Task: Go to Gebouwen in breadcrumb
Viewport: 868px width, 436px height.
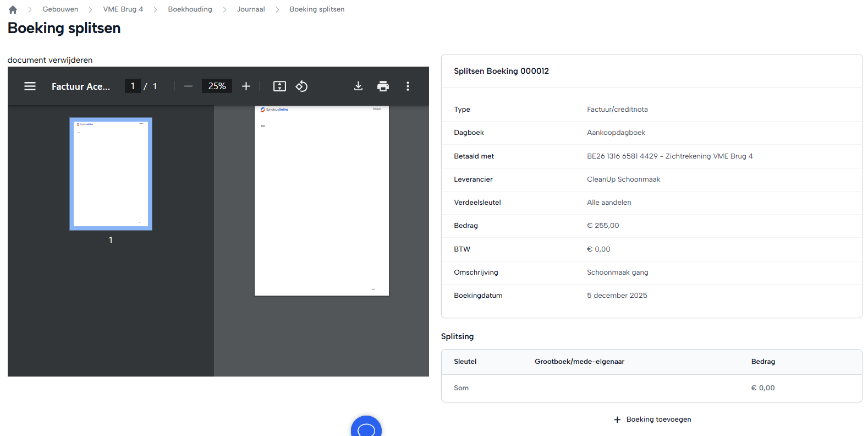Action: click(x=60, y=9)
